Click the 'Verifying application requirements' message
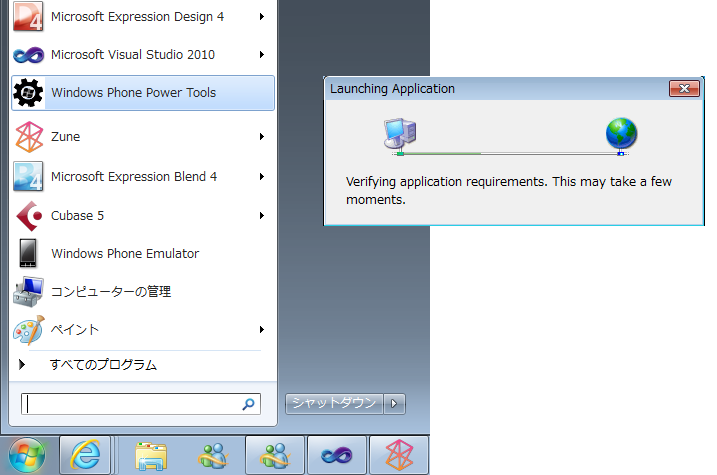This screenshot has width=717, height=475. point(508,191)
